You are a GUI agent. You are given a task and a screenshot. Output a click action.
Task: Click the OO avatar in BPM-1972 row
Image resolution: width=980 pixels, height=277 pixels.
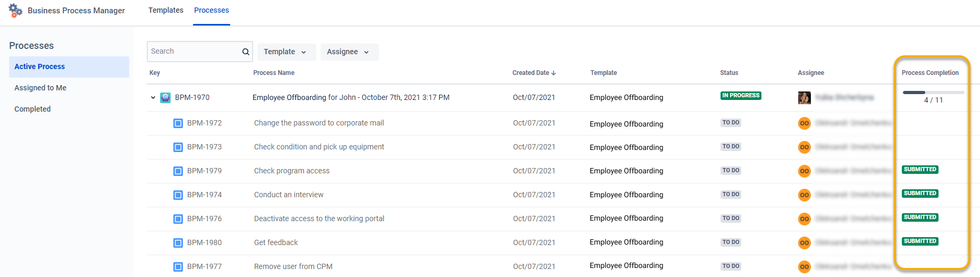[805, 123]
